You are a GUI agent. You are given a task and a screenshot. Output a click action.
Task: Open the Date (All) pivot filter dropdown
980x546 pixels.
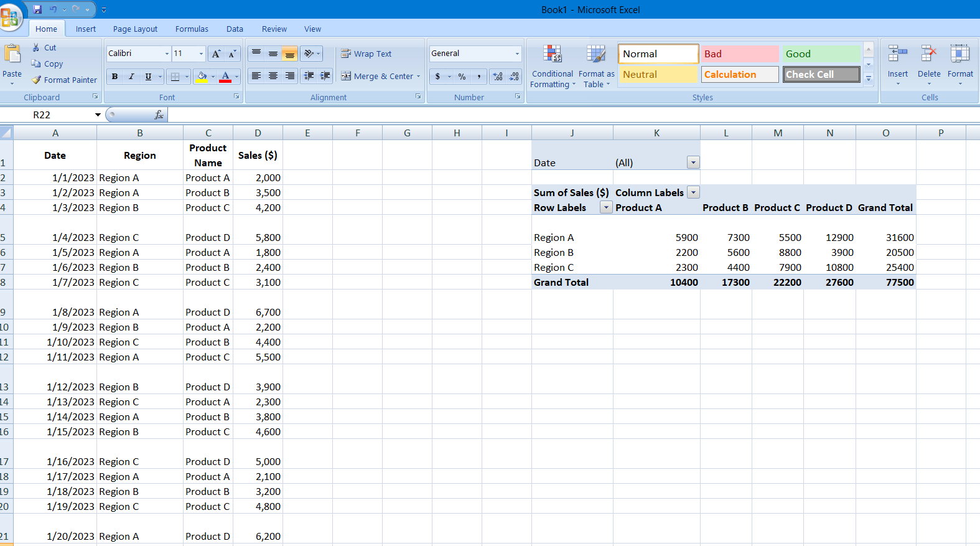[693, 162]
